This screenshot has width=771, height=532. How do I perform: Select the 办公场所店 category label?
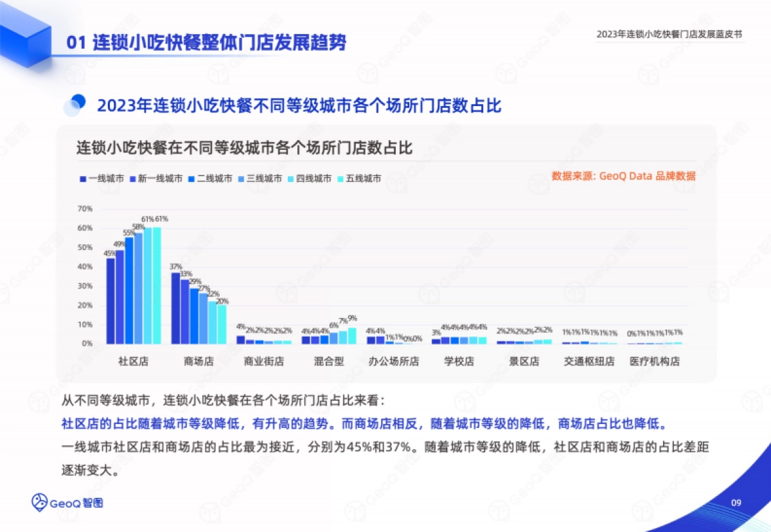[x=394, y=362]
